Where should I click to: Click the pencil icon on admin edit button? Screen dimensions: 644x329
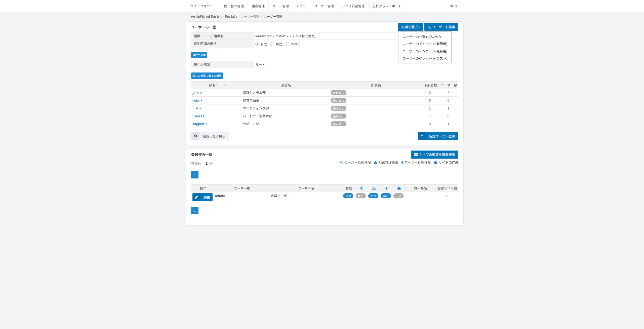(x=196, y=197)
